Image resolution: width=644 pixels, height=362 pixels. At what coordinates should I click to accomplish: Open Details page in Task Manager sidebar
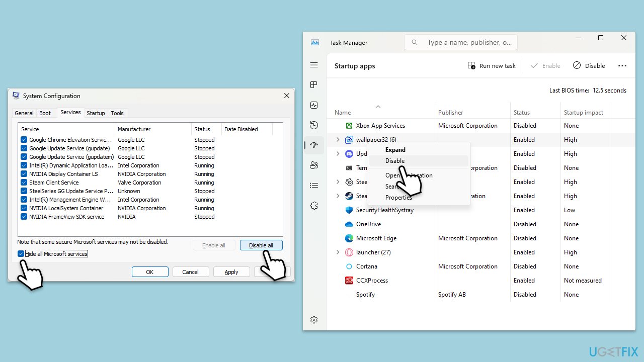[x=314, y=186]
